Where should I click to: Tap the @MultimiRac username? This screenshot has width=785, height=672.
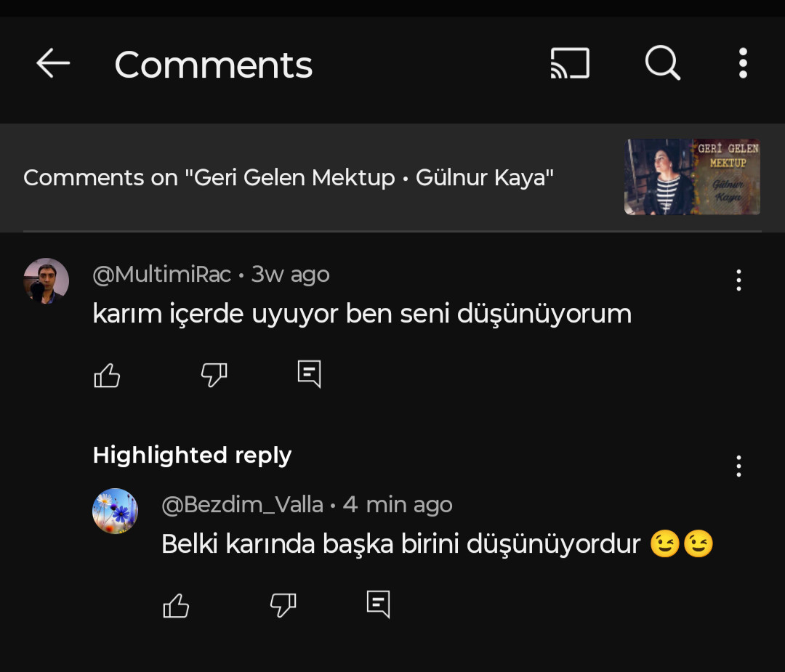(161, 275)
